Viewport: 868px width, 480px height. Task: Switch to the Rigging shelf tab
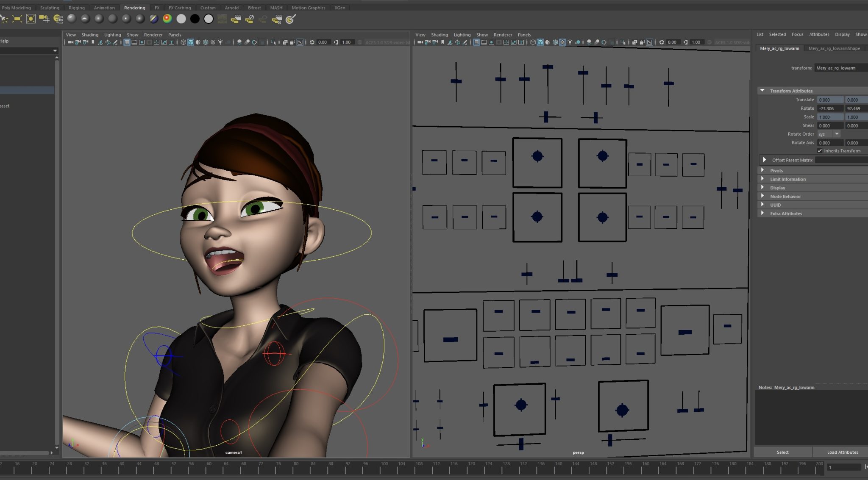tap(76, 8)
